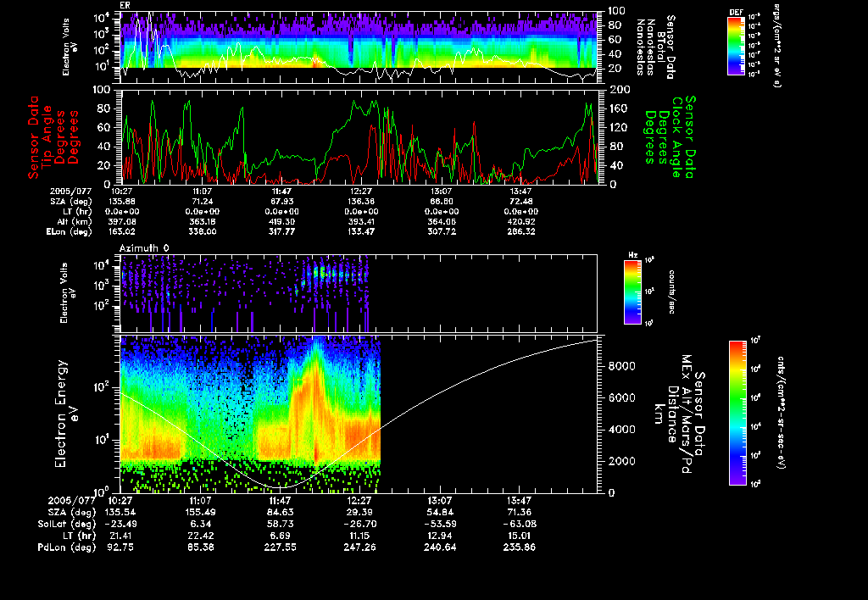
Task: Click ELon value "133.47"
Action: [x=361, y=232]
